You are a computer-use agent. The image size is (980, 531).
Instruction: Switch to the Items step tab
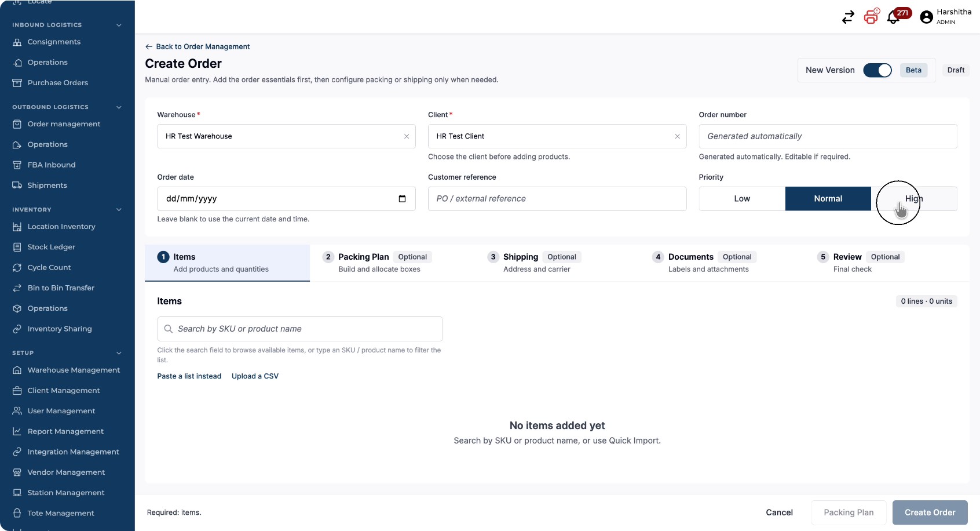pos(227,263)
